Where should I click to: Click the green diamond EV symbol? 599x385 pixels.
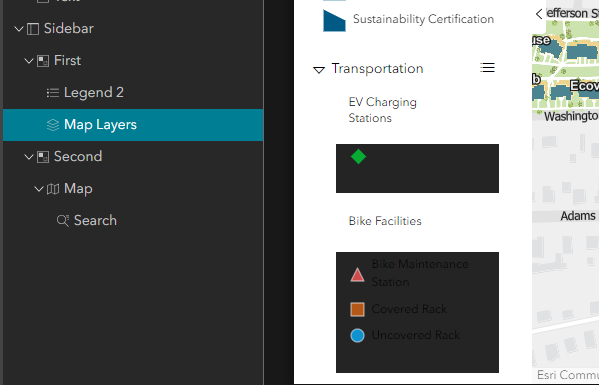[358, 157]
